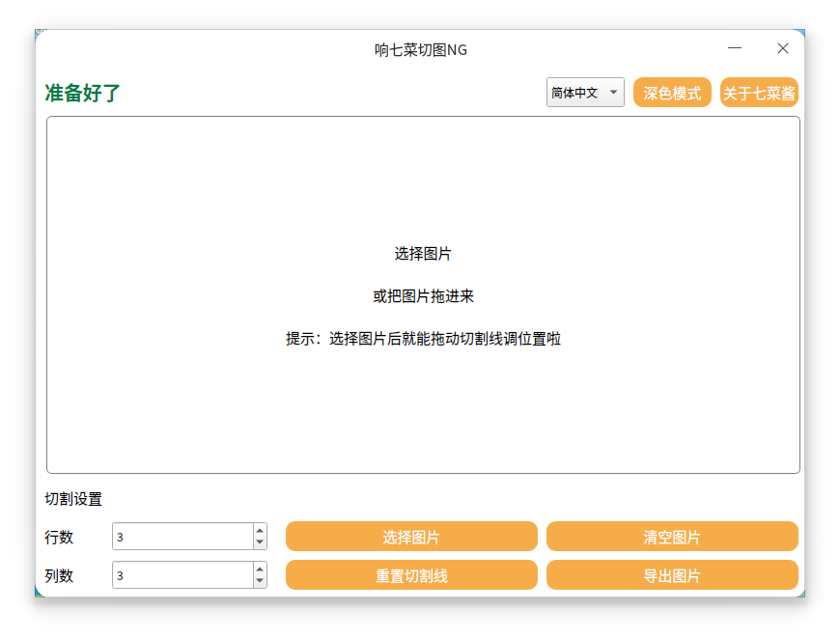840x638 pixels.
Task: Click 清空图片 to clear image
Action: pyautogui.click(x=672, y=537)
